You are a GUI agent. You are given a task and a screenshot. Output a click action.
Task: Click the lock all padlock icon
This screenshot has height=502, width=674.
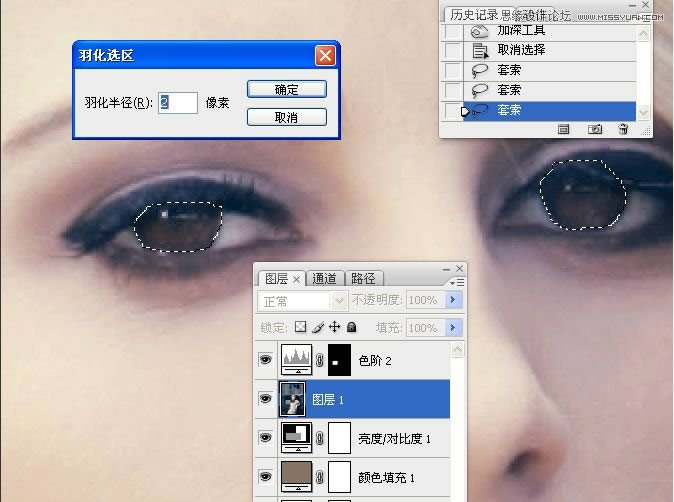352,327
